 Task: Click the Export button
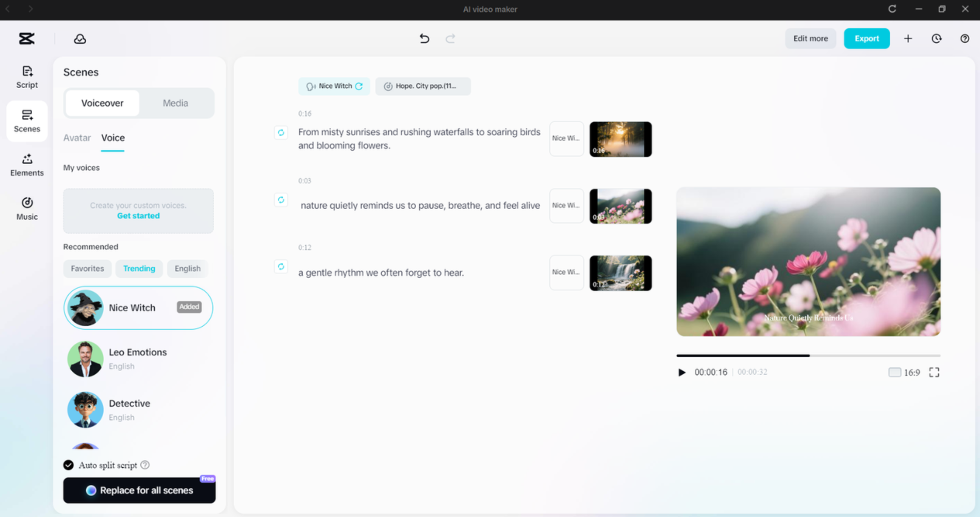pyautogui.click(x=866, y=39)
